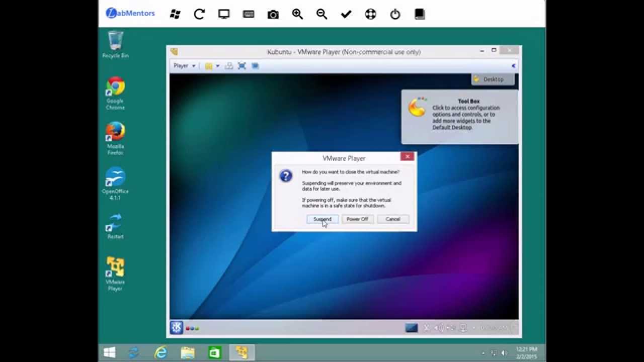Click the Tool Box tooltip icon
Image resolution: width=644 pixels, height=362 pixels.
coord(417,107)
